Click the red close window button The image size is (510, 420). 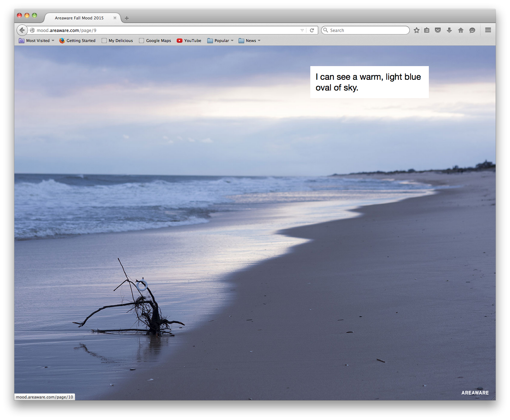pyautogui.click(x=19, y=15)
